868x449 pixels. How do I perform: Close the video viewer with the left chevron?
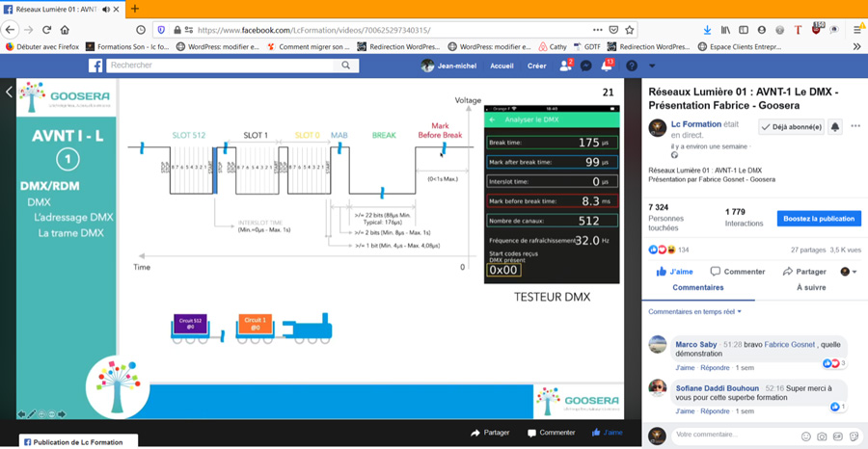coord(9,92)
